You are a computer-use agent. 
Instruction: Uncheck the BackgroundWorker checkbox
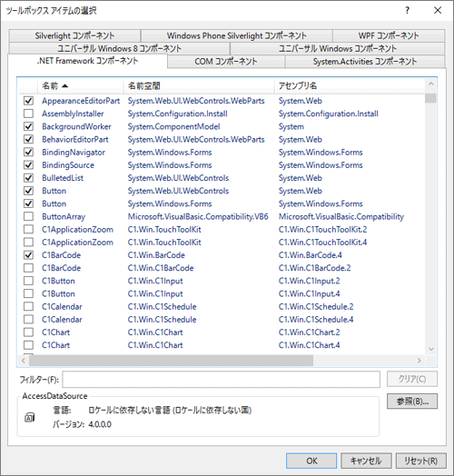28,126
